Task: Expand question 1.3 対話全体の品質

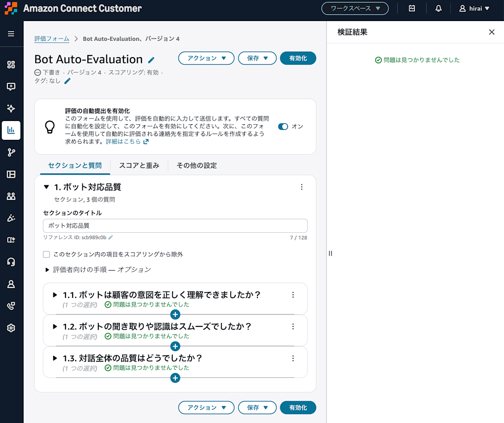Action: 55,358
